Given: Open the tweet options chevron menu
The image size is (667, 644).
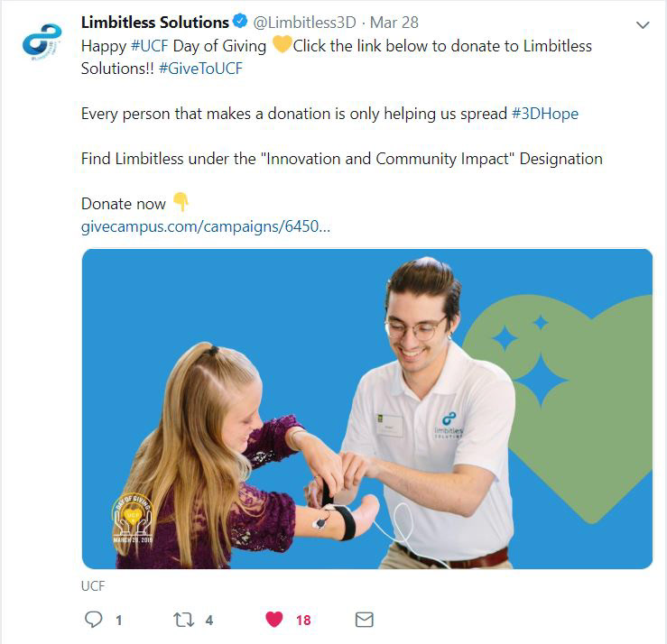Looking at the screenshot, I should point(643,25).
